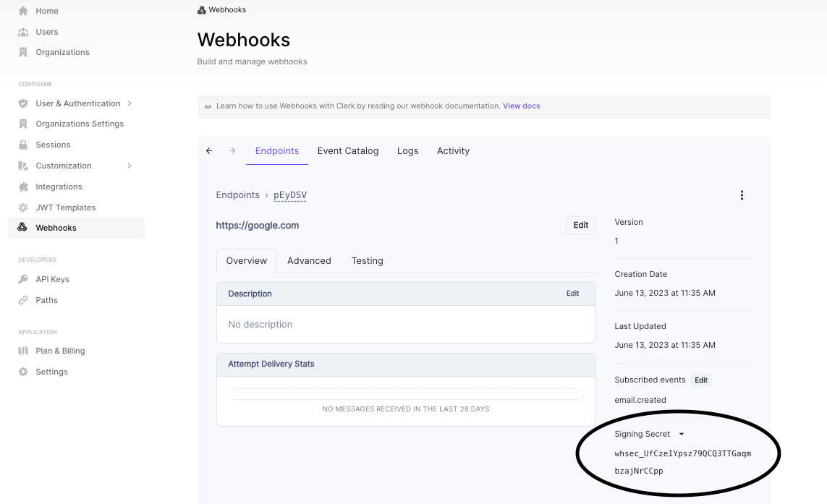Select the Sessions sidebar icon
Viewport: 827px width, 504px height.
22,144
